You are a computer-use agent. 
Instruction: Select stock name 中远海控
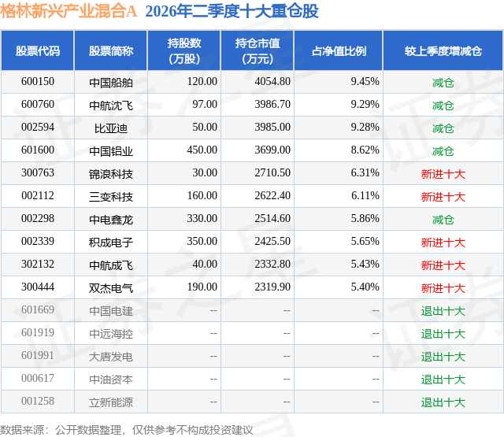[111, 334]
